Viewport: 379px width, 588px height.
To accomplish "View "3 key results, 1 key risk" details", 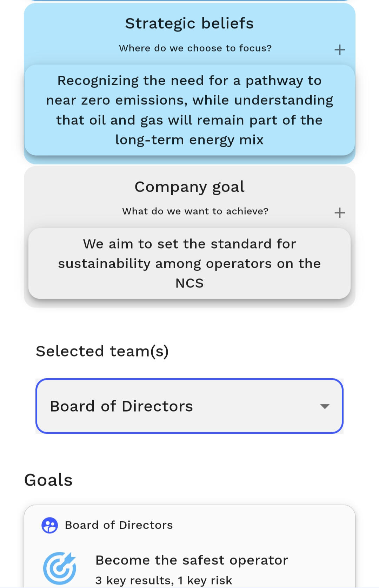I will (164, 580).
